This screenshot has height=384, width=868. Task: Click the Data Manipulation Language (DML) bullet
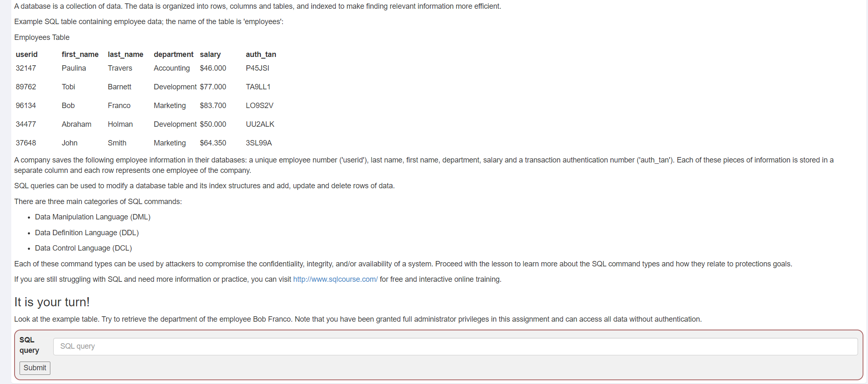tap(92, 217)
